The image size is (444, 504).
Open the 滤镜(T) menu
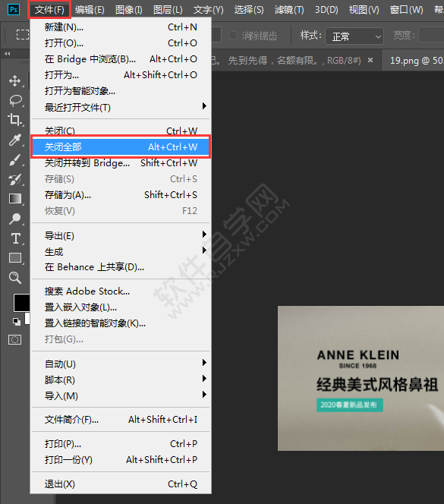pyautogui.click(x=289, y=10)
